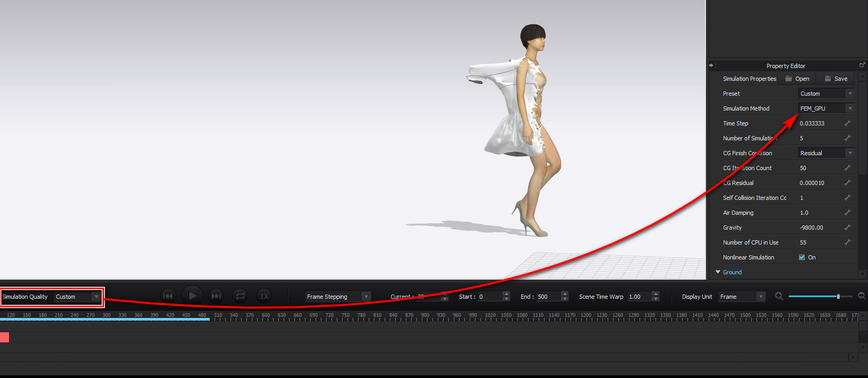Click Save simulation properties button
The image size is (868, 378).
tap(836, 79)
